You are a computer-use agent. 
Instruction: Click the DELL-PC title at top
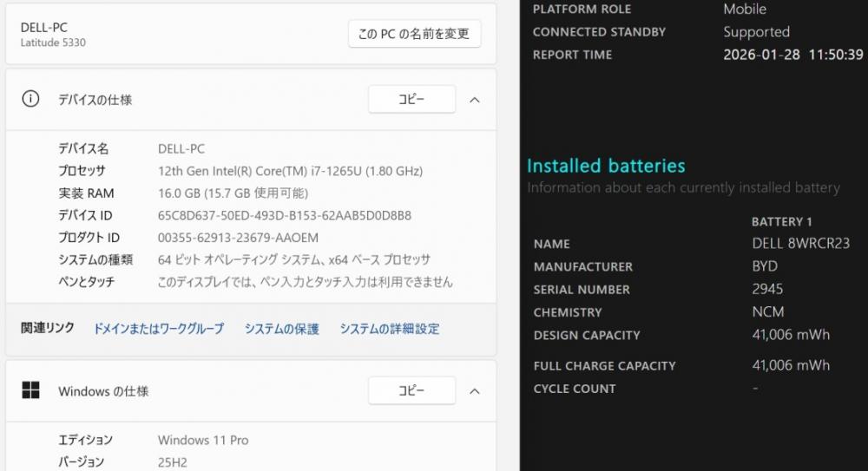(x=43, y=28)
